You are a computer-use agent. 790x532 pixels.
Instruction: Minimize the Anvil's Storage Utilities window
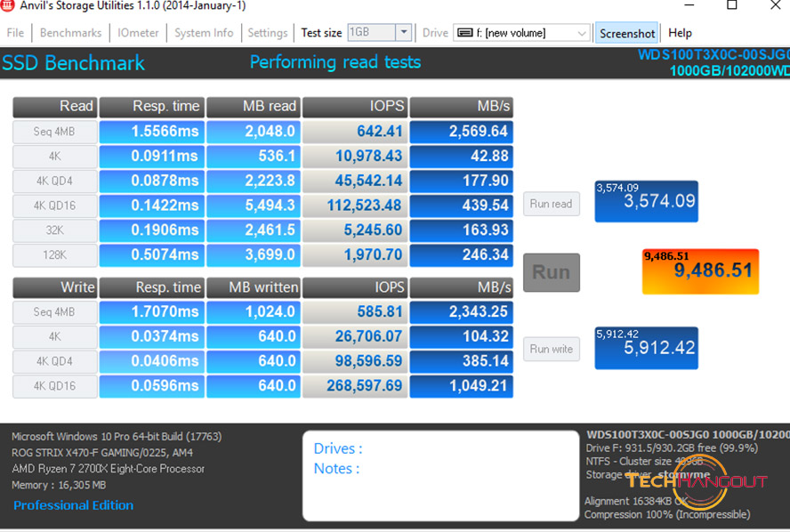pyautogui.click(x=689, y=5)
